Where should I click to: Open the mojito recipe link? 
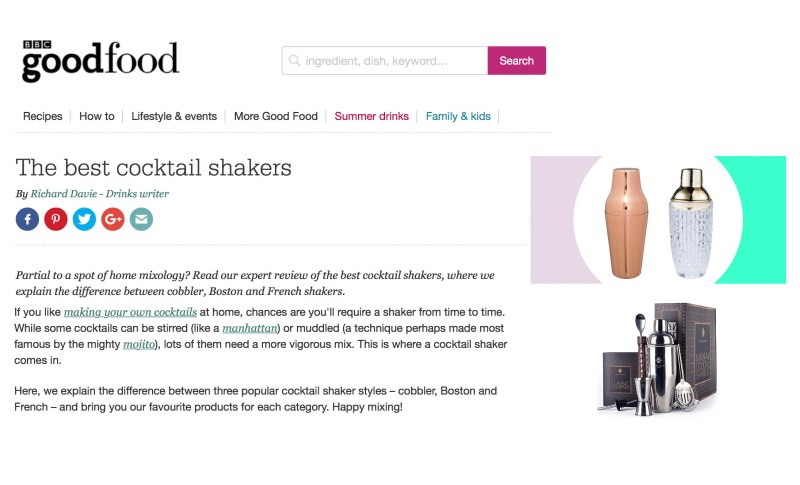point(141,344)
